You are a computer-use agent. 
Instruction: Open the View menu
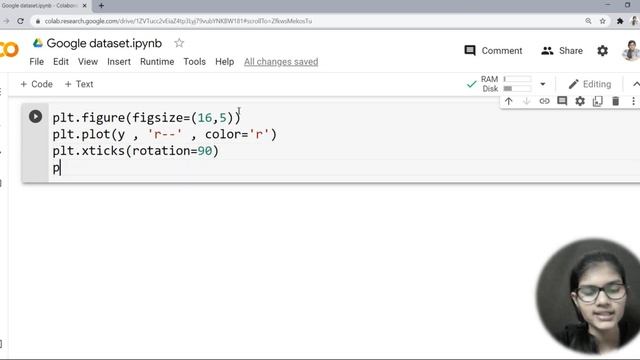[x=88, y=62]
